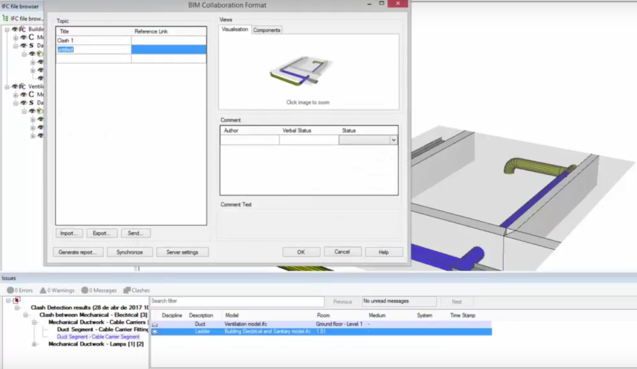Image resolution: width=637 pixels, height=369 pixels.
Task: Click the Model column header
Action: [x=232, y=315]
